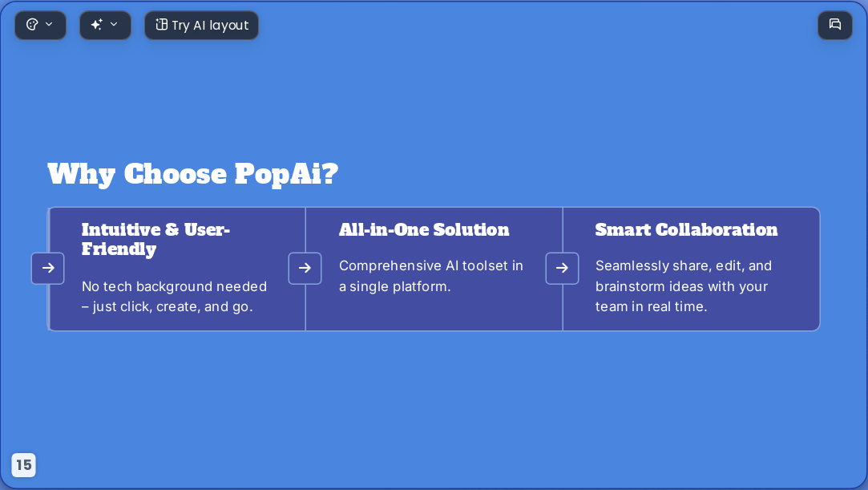This screenshot has height=490, width=868.
Task: Open the comments icon at top right
Action: coord(835,24)
